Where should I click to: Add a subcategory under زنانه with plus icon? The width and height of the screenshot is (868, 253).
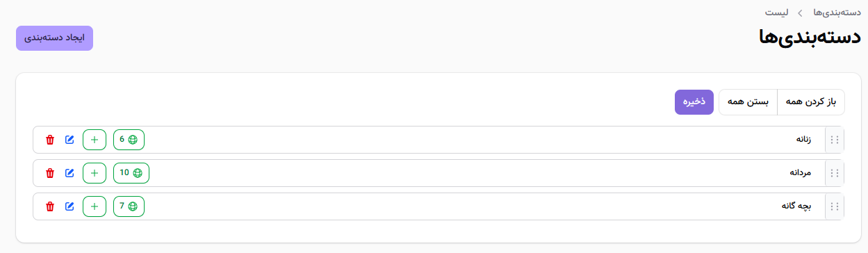click(x=95, y=140)
